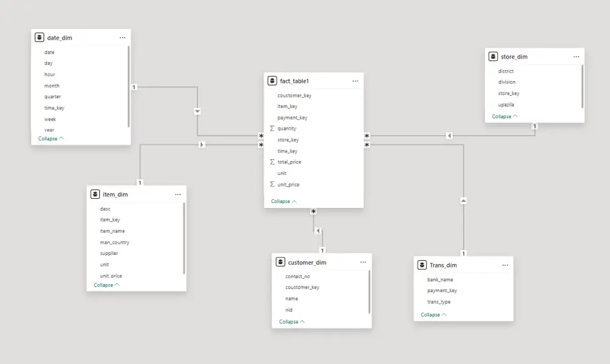
Task: Click the table icon on fact_table1 header
Action: click(x=273, y=80)
